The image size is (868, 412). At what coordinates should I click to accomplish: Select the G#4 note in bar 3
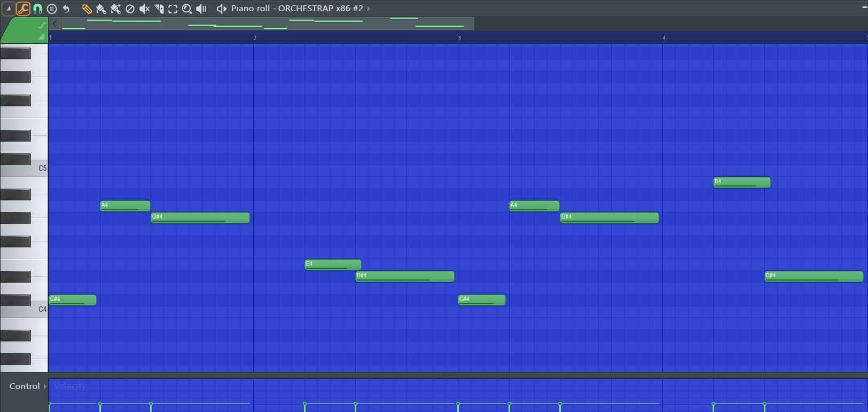[x=609, y=217]
